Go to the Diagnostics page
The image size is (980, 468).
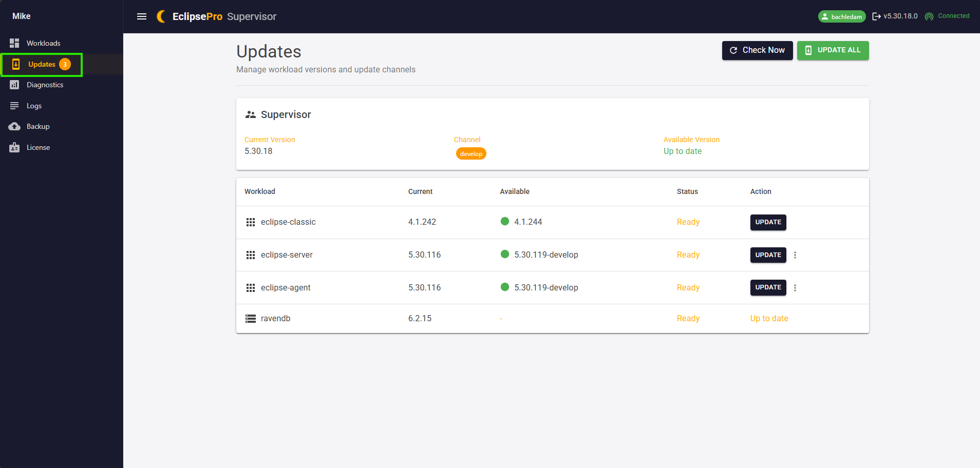(x=62, y=85)
